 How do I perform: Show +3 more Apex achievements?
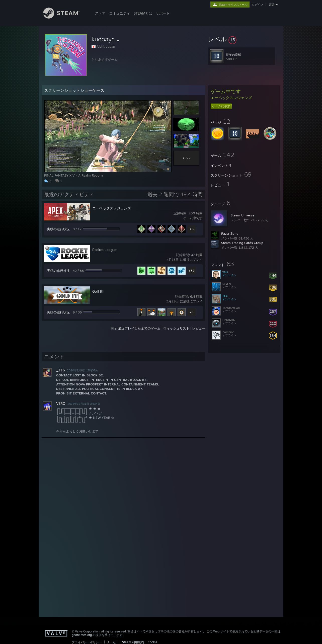[x=192, y=229]
